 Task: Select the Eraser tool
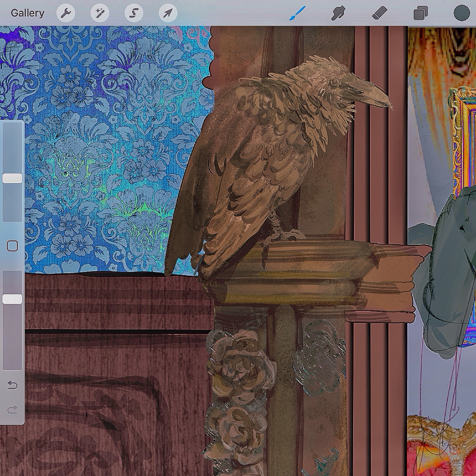pos(379,13)
